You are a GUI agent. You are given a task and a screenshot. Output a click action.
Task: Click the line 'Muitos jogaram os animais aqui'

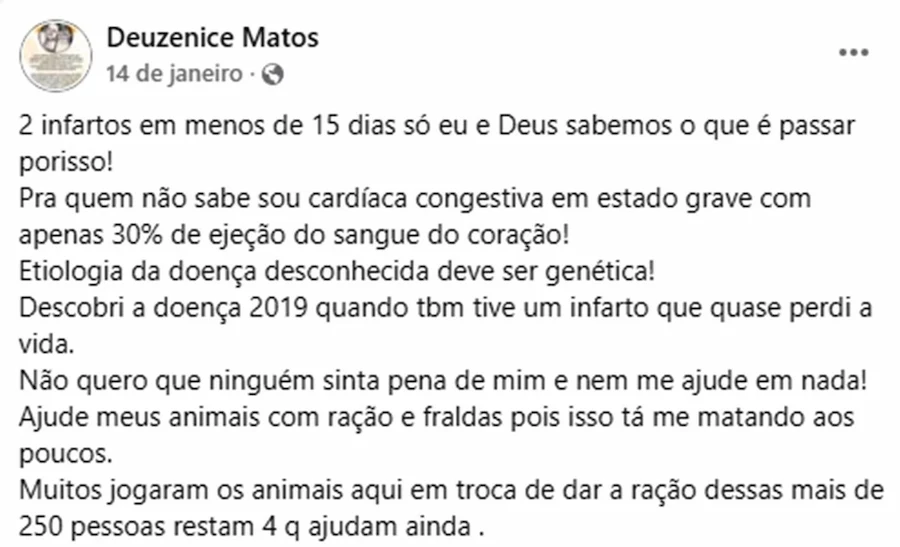click(x=451, y=491)
